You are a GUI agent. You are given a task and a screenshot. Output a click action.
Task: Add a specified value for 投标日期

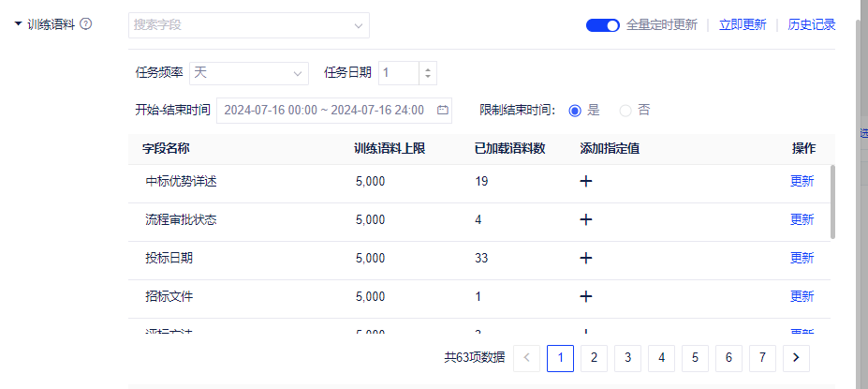click(586, 258)
